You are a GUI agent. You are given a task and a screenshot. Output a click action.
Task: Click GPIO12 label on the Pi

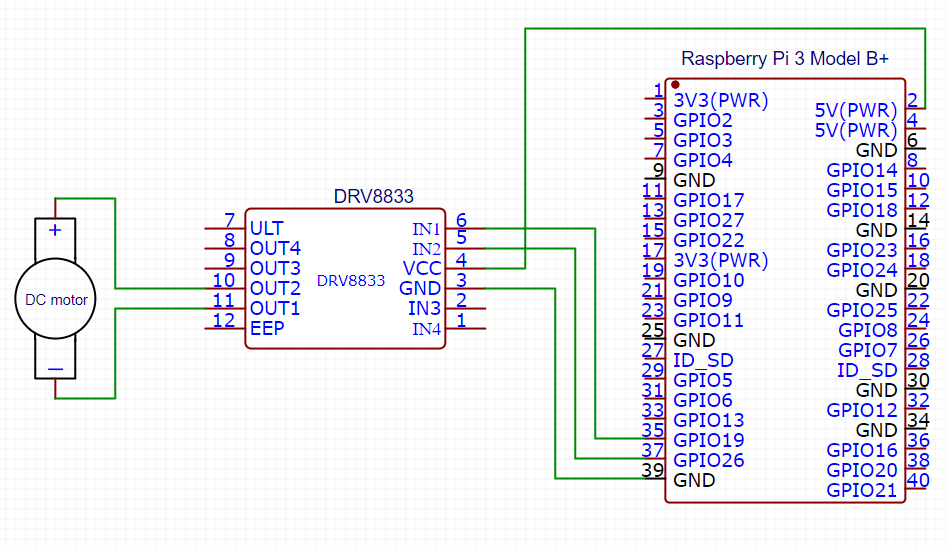[862, 410]
